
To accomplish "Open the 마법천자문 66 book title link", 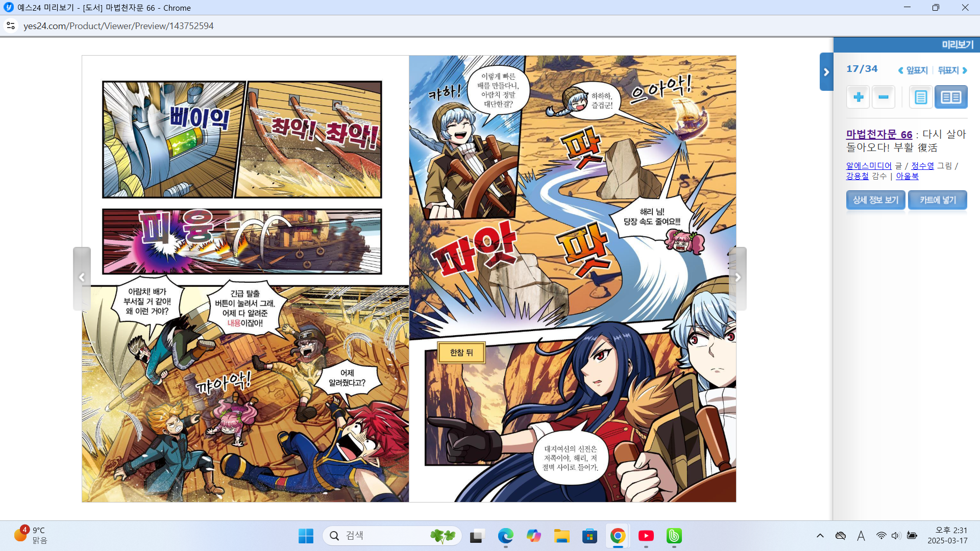I will [878, 134].
